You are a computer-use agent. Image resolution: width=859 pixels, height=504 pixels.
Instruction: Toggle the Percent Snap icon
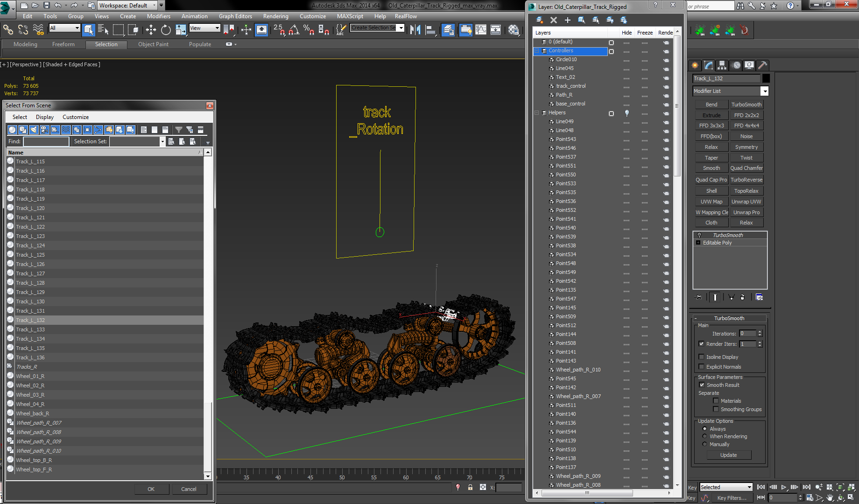[x=309, y=30]
